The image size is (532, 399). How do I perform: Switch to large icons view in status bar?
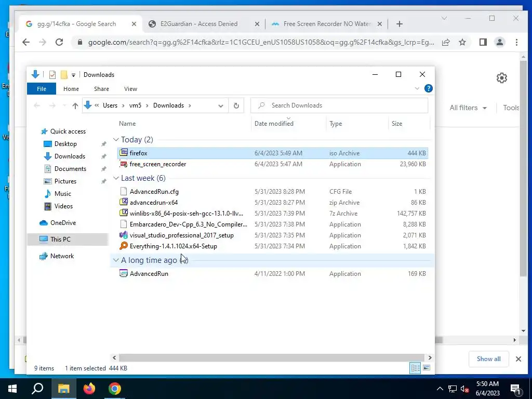tap(427, 368)
